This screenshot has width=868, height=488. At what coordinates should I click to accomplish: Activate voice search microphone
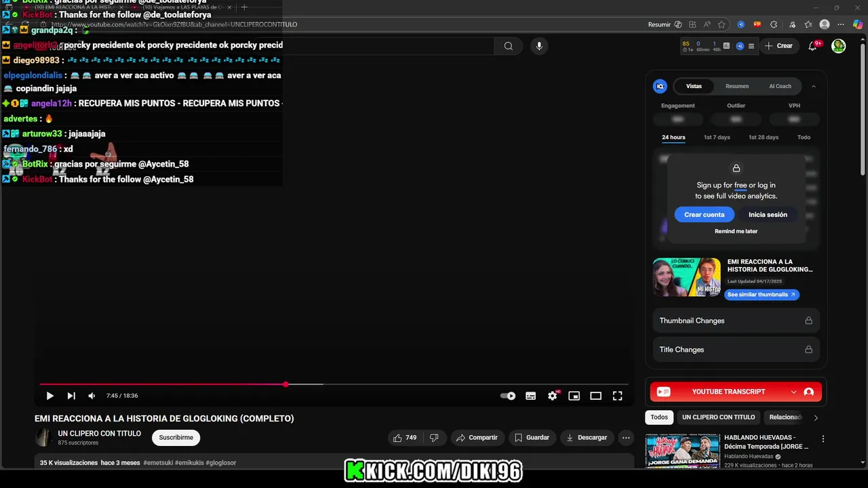(539, 46)
